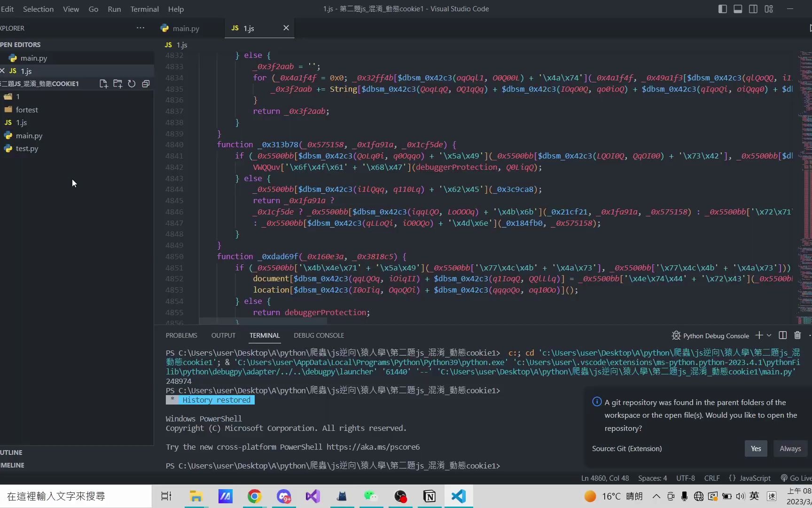Expand the OUTLINE section
The width and height of the screenshot is (812, 508).
[11, 452]
